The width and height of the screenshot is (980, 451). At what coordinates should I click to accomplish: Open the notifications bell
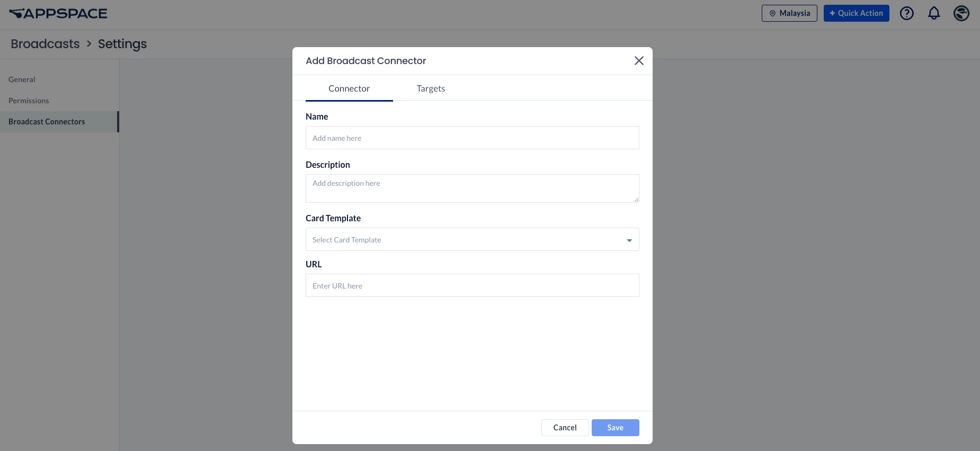pos(934,13)
